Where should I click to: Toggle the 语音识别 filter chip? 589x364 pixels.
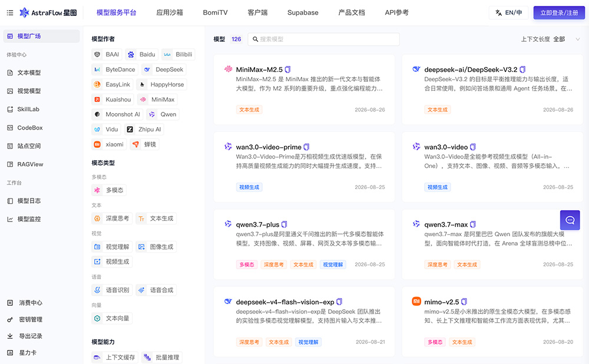[x=112, y=290]
